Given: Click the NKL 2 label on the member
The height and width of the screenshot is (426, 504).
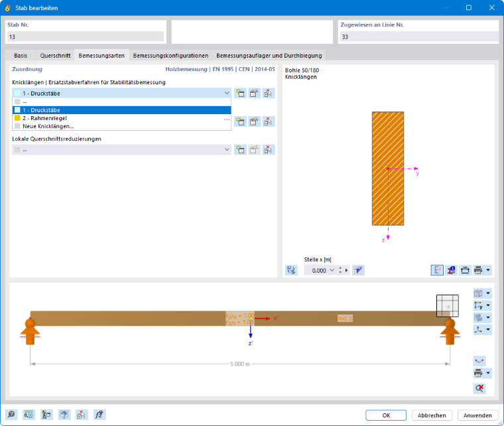Looking at the screenshot, I should (345, 319).
